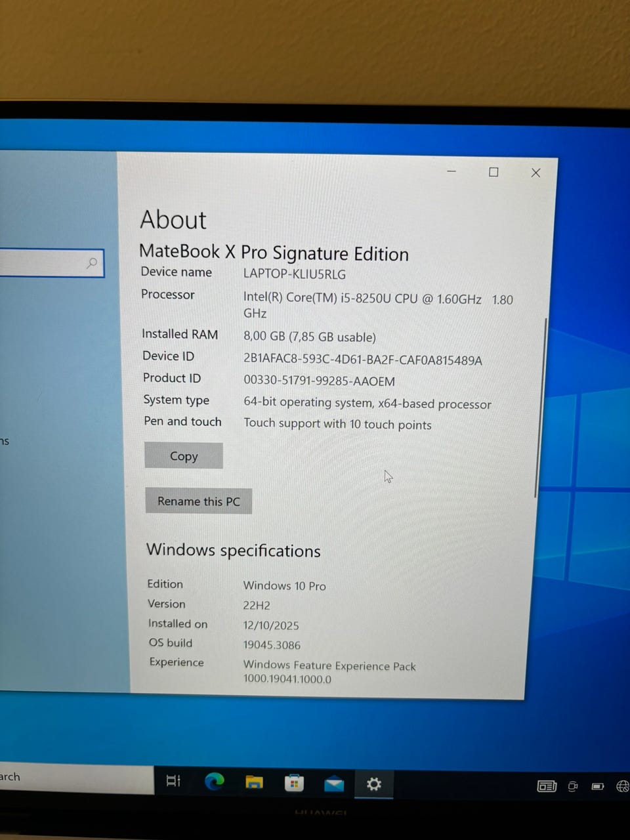The height and width of the screenshot is (840, 630).
Task: Open Microsoft Store from the taskbar
Action: coord(294,783)
